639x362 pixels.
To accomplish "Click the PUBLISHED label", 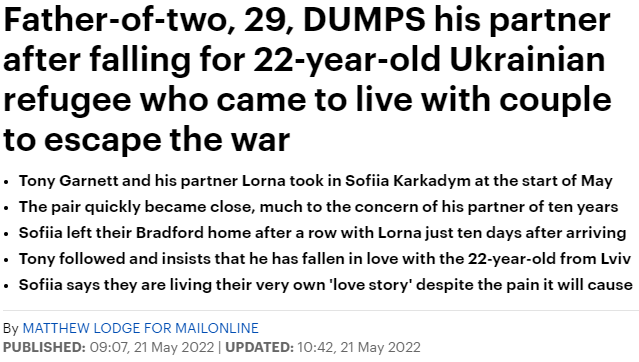I will (x=44, y=347).
